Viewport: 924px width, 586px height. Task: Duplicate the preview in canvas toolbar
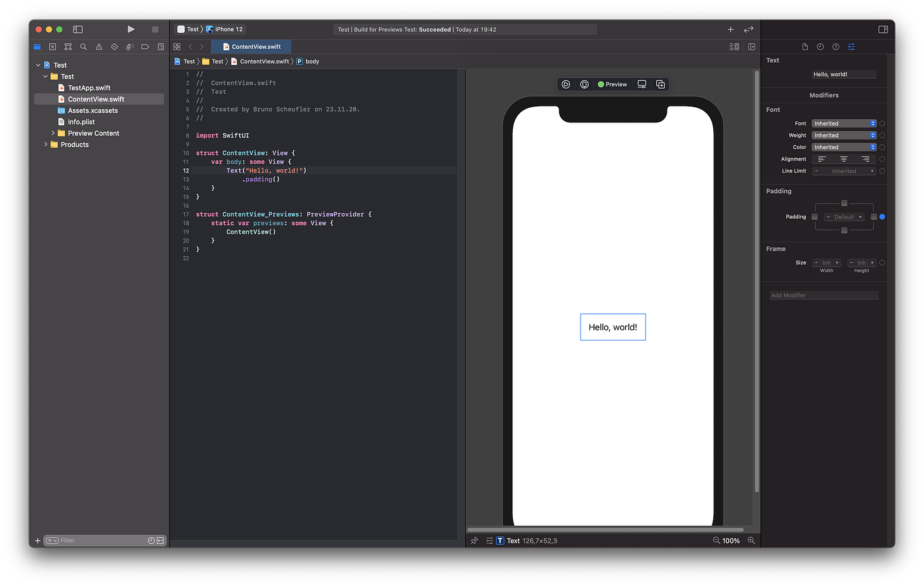(x=661, y=84)
